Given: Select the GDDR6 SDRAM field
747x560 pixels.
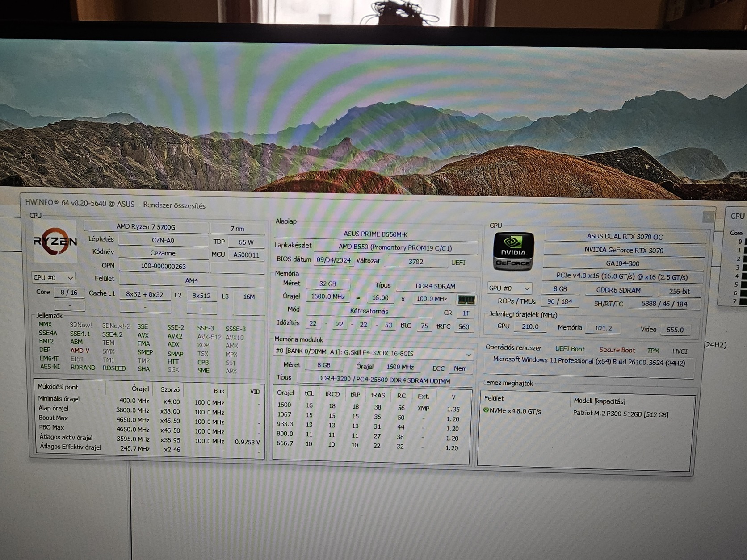Looking at the screenshot, I should (x=618, y=290).
